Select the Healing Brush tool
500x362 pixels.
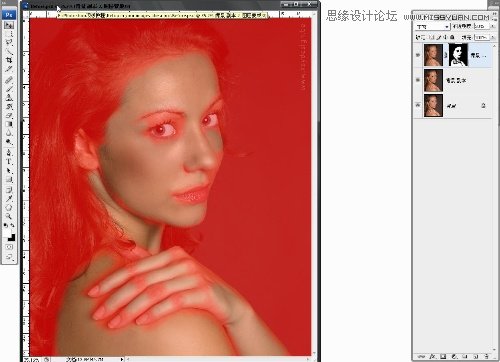[x=9, y=80]
